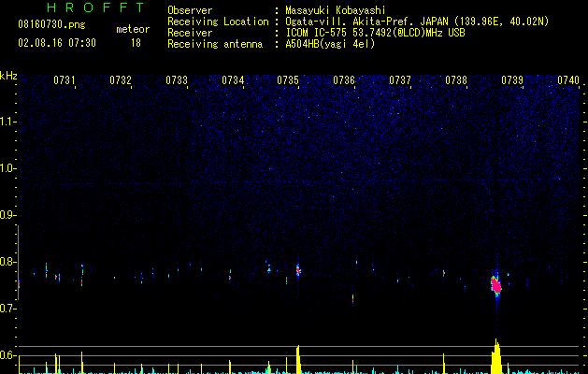Click the date stamp 02.08.16 07:30
Screen dimensions: 588x374
[x=57, y=43]
